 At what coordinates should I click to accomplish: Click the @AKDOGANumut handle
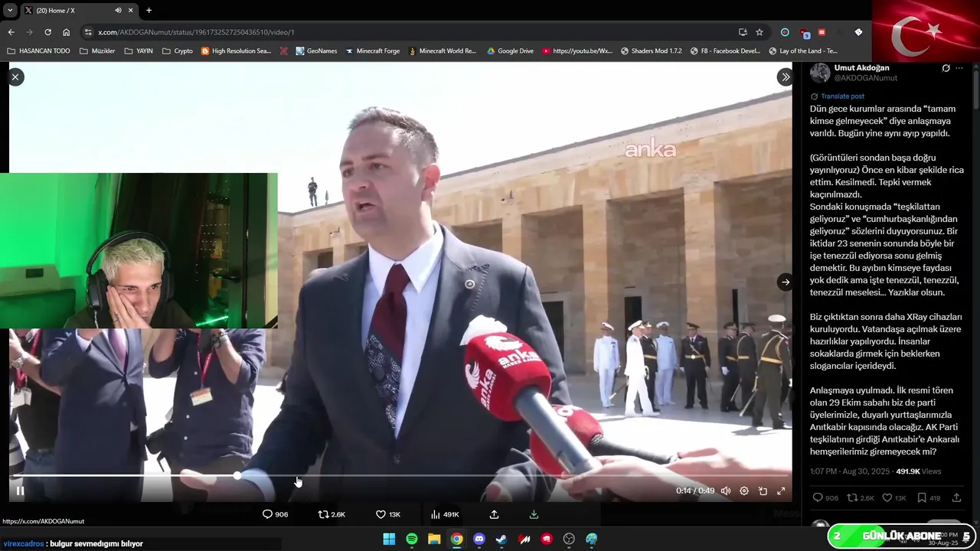point(865,78)
